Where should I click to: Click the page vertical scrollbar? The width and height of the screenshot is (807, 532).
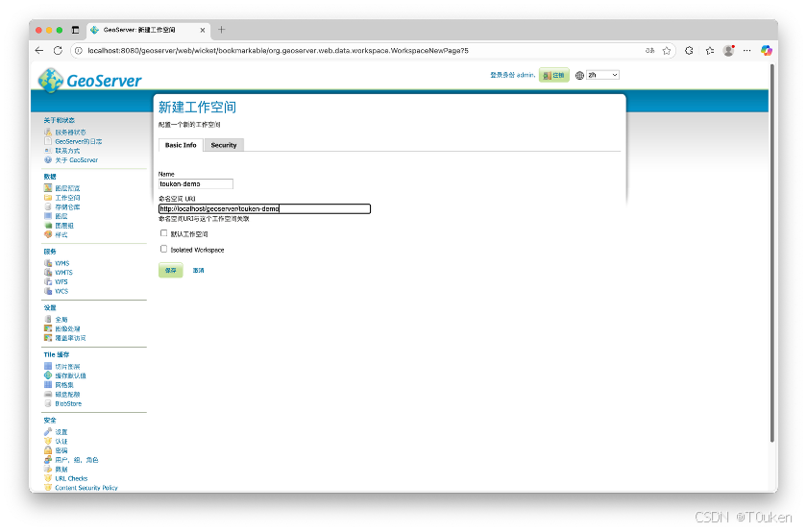tap(772, 253)
